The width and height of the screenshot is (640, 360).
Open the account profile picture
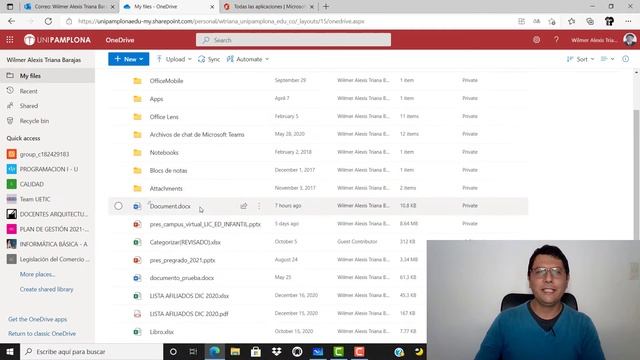(630, 40)
